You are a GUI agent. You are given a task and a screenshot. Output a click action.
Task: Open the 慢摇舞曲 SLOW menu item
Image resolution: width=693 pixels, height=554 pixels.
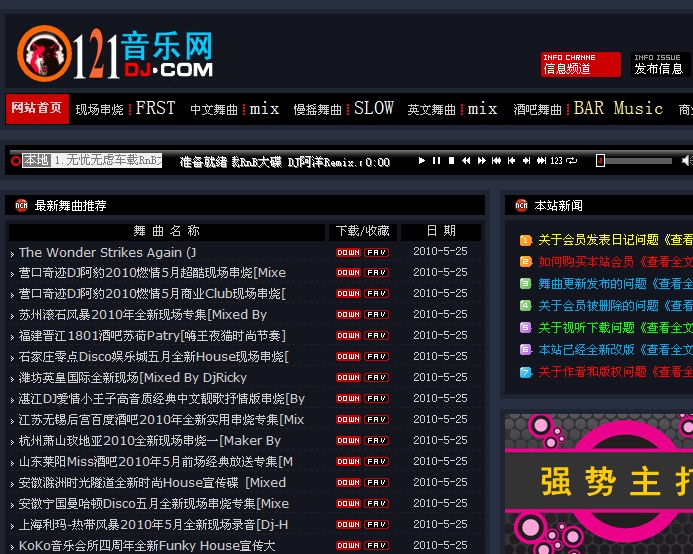(x=343, y=108)
